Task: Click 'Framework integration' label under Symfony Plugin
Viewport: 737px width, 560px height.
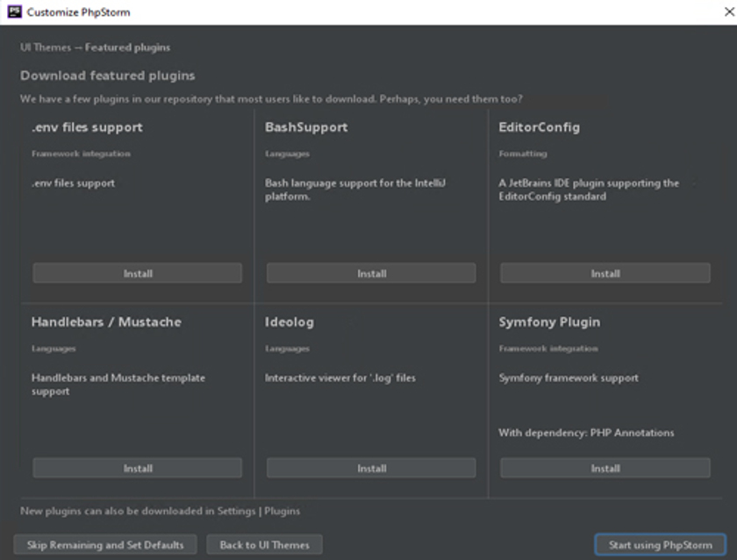Action: [548, 348]
